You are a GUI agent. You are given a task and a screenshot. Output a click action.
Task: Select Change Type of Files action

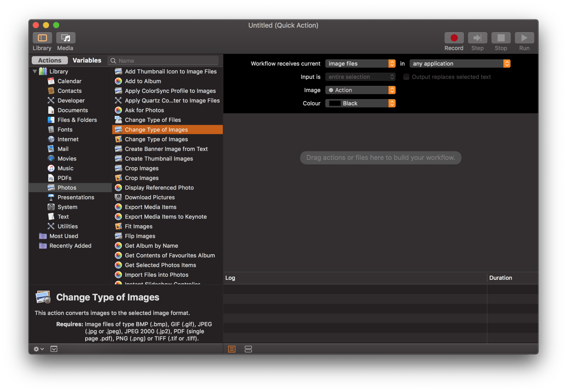[167, 120]
